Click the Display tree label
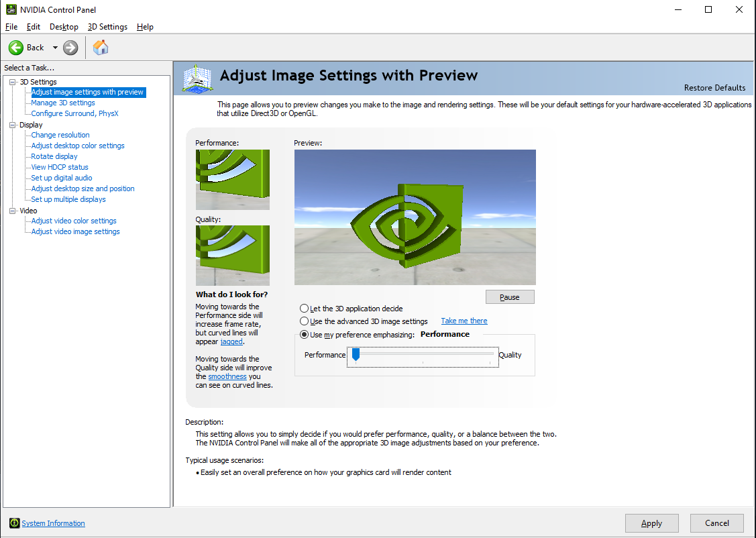This screenshot has height=538, width=756. click(x=31, y=125)
